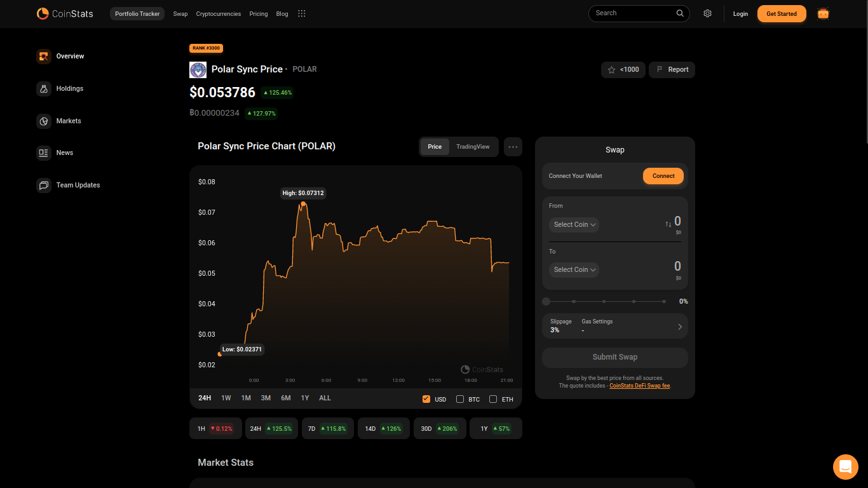Toggle the USD checkbox
Image resolution: width=868 pixels, height=488 pixels.
(426, 399)
